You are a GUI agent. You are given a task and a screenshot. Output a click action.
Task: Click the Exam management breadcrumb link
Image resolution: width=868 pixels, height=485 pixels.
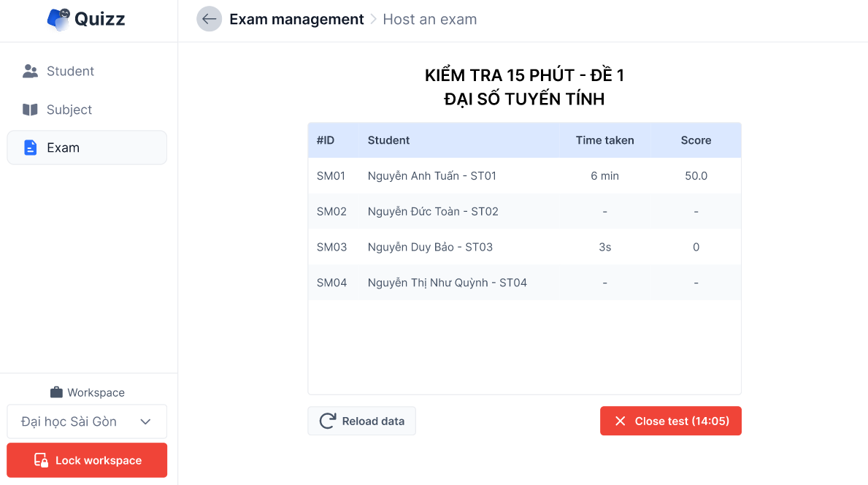coord(296,20)
